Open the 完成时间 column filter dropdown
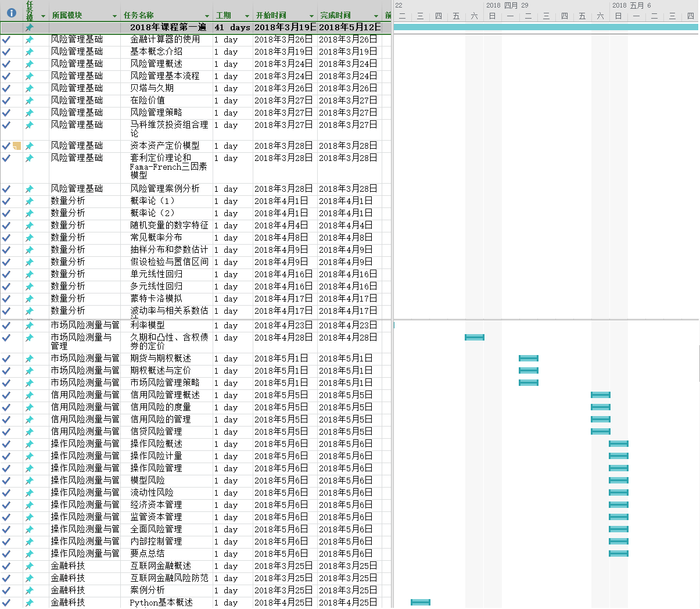This screenshot has width=700, height=609. click(376, 16)
